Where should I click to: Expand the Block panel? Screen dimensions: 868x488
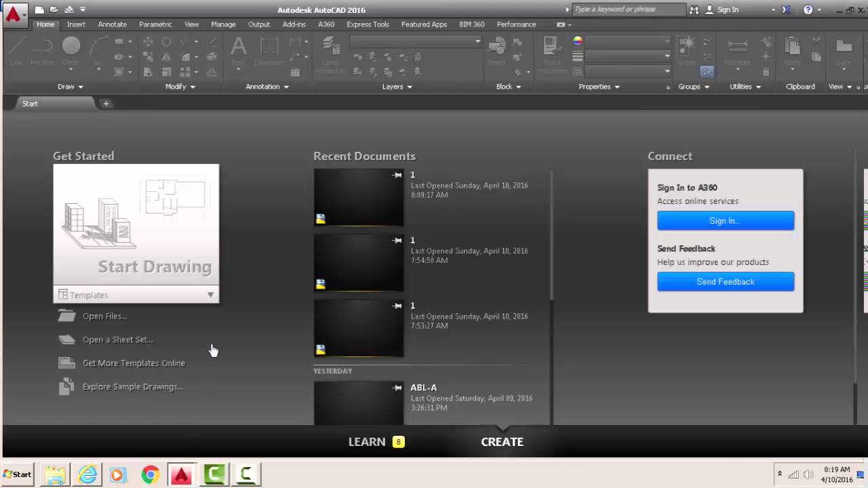(x=509, y=87)
